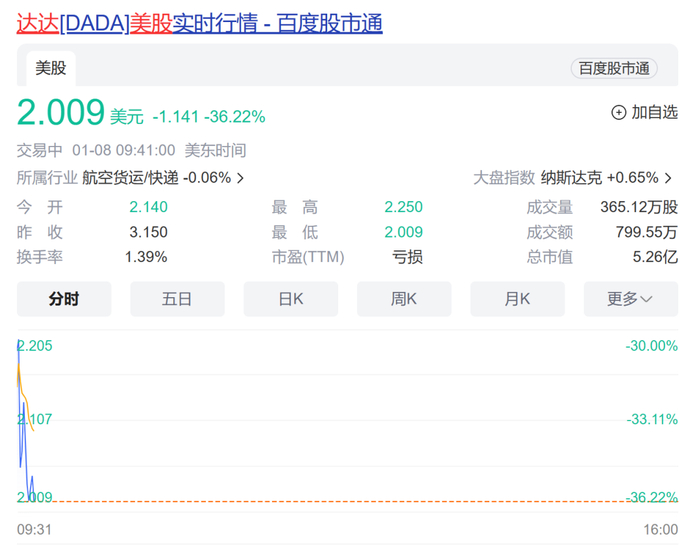Viewport: 700px width, 545px height.
Task: Select the 美股 tab
Action: (51, 68)
